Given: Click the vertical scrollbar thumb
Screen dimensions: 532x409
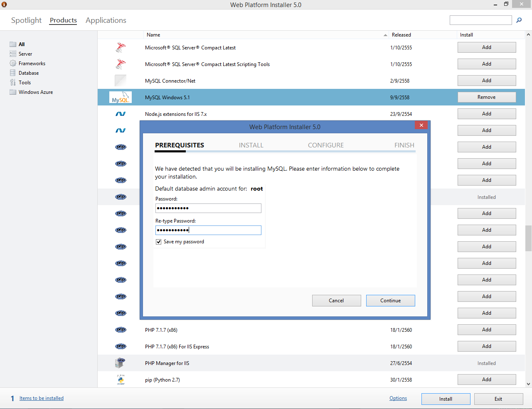Looking at the screenshot, I should tap(528, 238).
